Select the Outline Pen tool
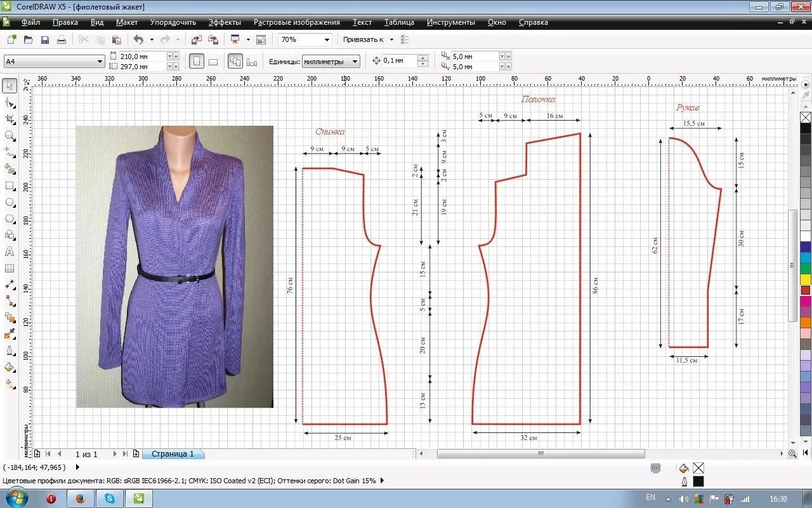 pyautogui.click(x=10, y=351)
